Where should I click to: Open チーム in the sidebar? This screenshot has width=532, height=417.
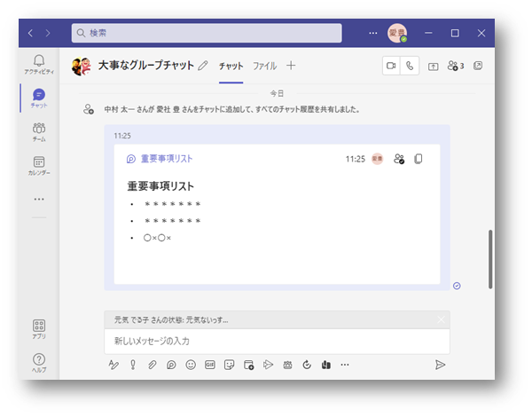[x=39, y=132]
